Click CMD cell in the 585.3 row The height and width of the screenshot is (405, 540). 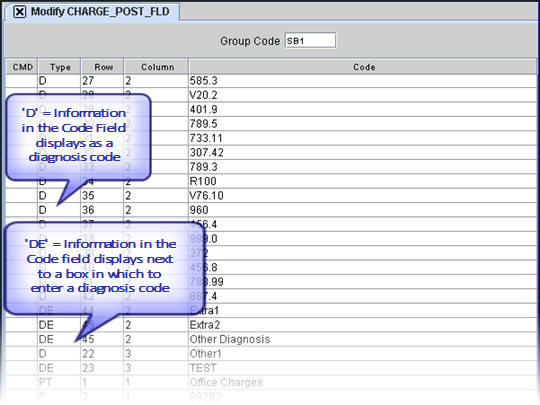(x=22, y=81)
